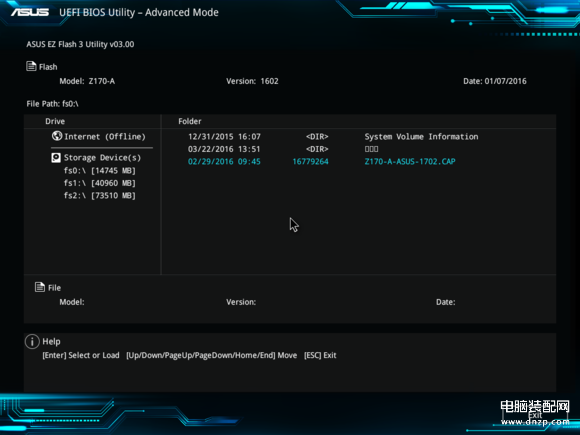
Task: Click the Help info circle icon
Action: (32, 341)
